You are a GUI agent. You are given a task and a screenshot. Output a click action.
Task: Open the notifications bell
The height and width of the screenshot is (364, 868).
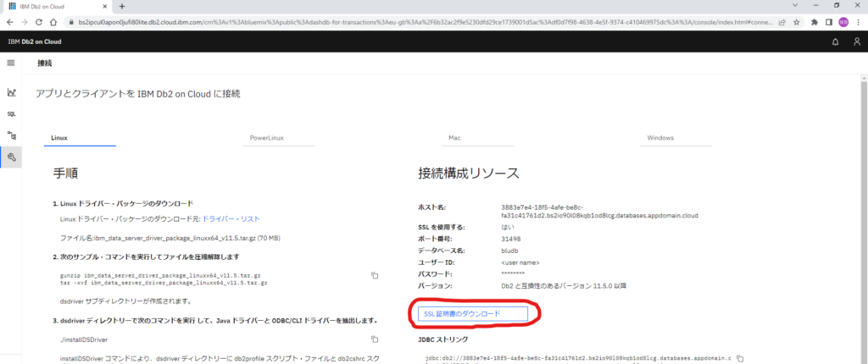pyautogui.click(x=835, y=41)
